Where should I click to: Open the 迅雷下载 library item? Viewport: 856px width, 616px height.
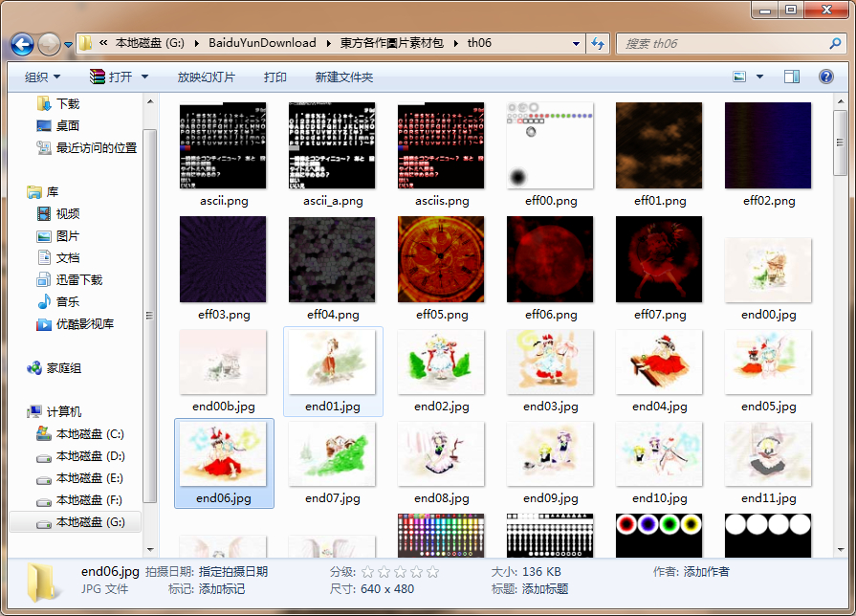(79, 279)
